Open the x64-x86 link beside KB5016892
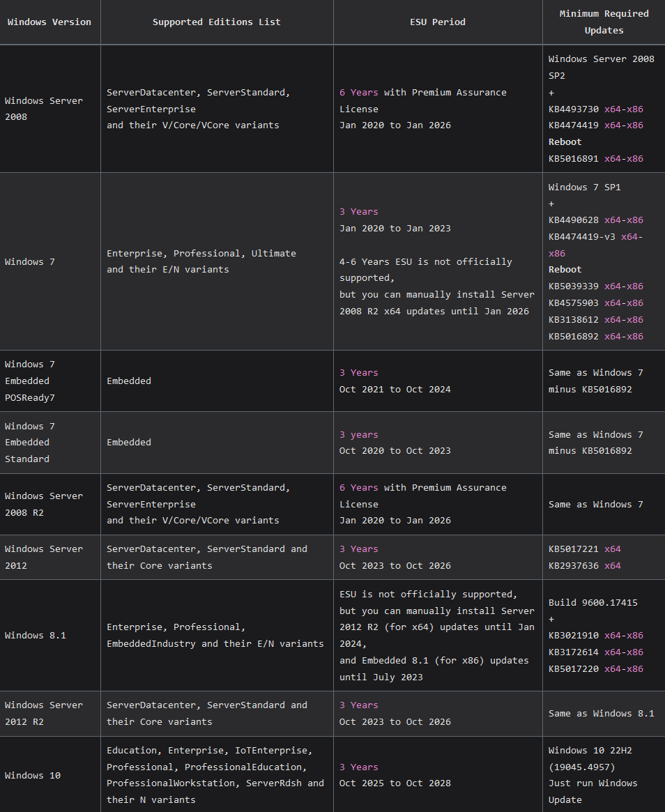The height and width of the screenshot is (812, 665). [624, 337]
